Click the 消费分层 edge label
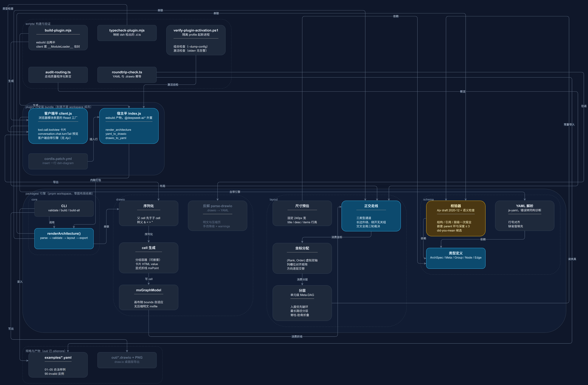Viewport: 588px width, 385px height. coord(302,280)
